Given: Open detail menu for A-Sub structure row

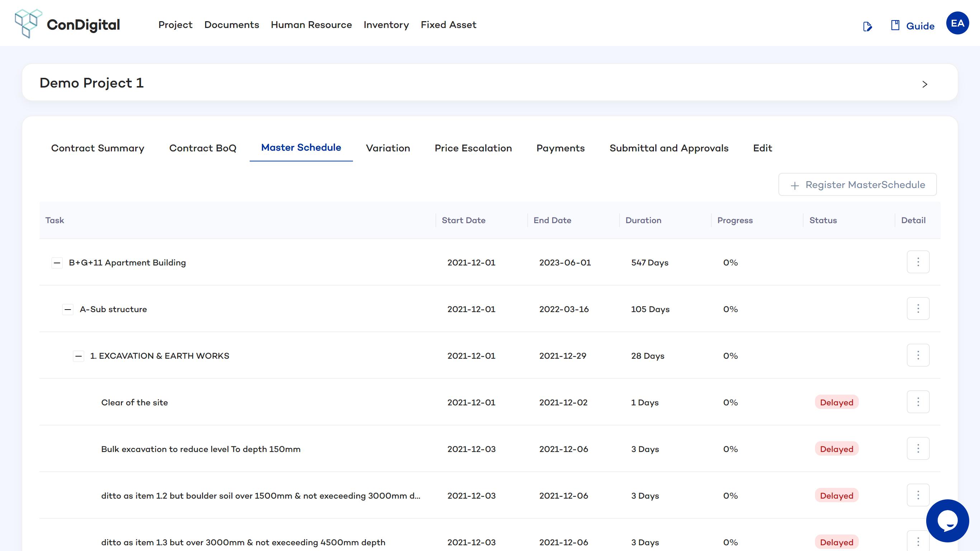Looking at the screenshot, I should pyautogui.click(x=918, y=309).
